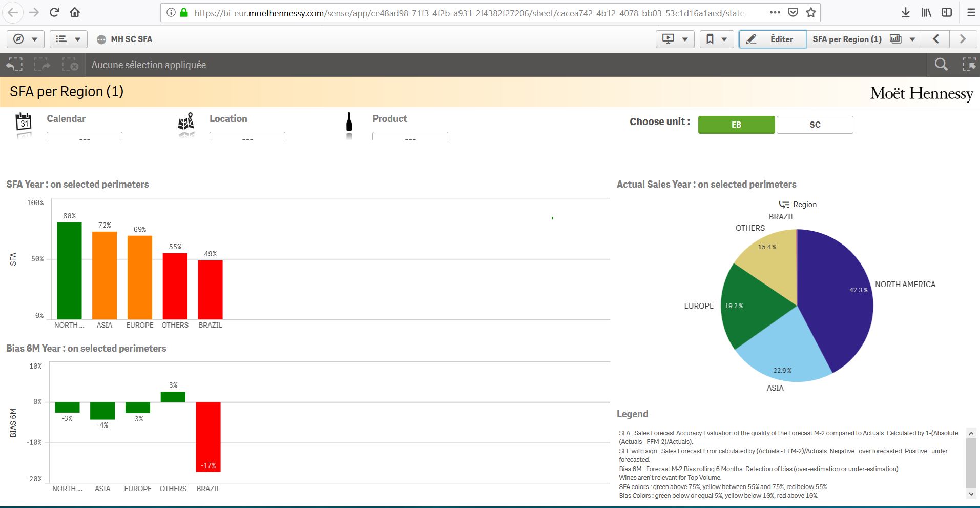Image resolution: width=980 pixels, height=508 pixels.
Task: Select the OTHERS SFA bar at 55%
Action: tap(175, 286)
